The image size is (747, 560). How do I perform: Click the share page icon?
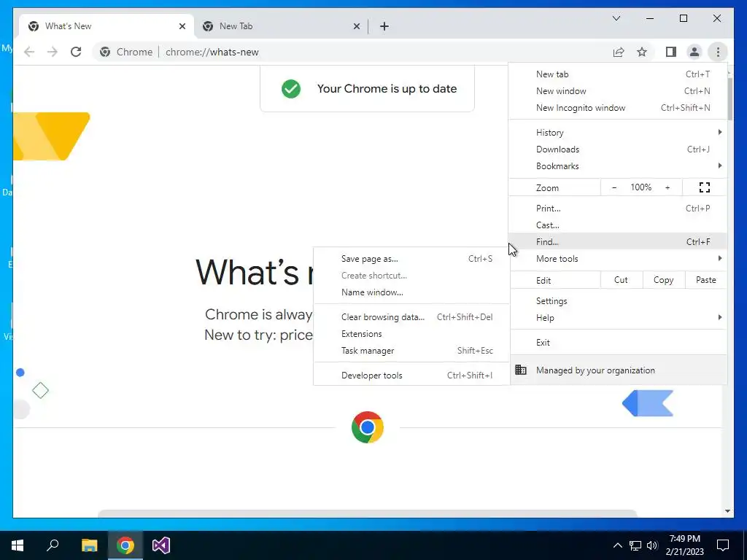tap(619, 52)
